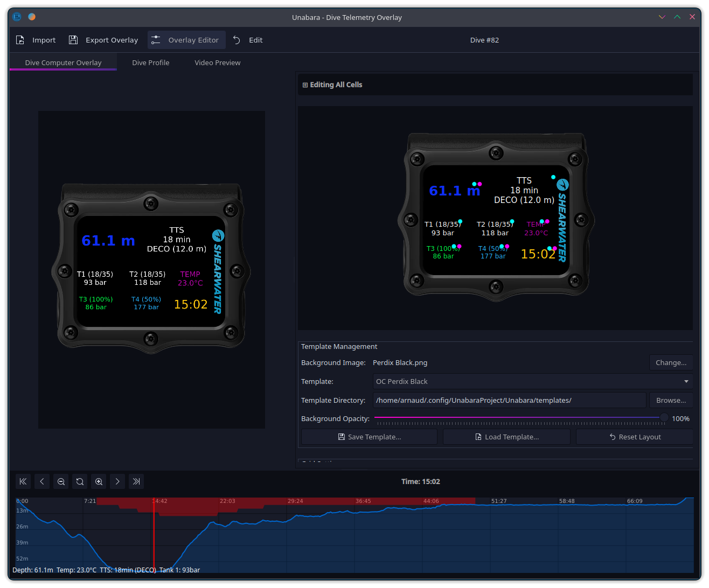Click the Change... background image button
The height and width of the screenshot is (588, 709).
(x=671, y=362)
